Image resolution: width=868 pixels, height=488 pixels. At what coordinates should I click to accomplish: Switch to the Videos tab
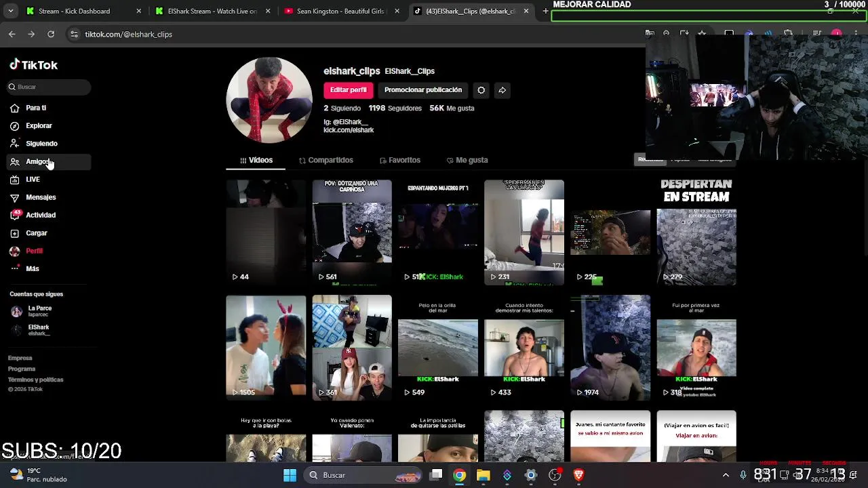(x=256, y=160)
